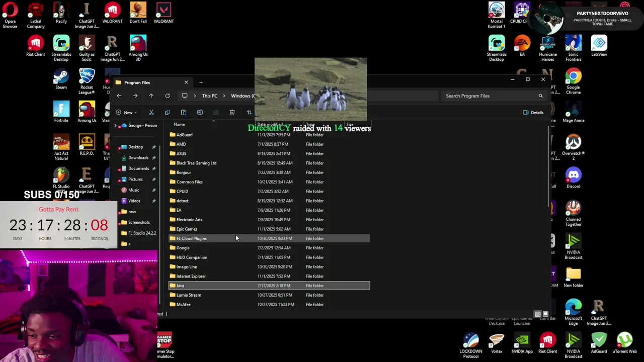The height and width of the screenshot is (362, 644).
Task: Unpin Downloads from Quick access
Action: pyautogui.click(x=153, y=158)
